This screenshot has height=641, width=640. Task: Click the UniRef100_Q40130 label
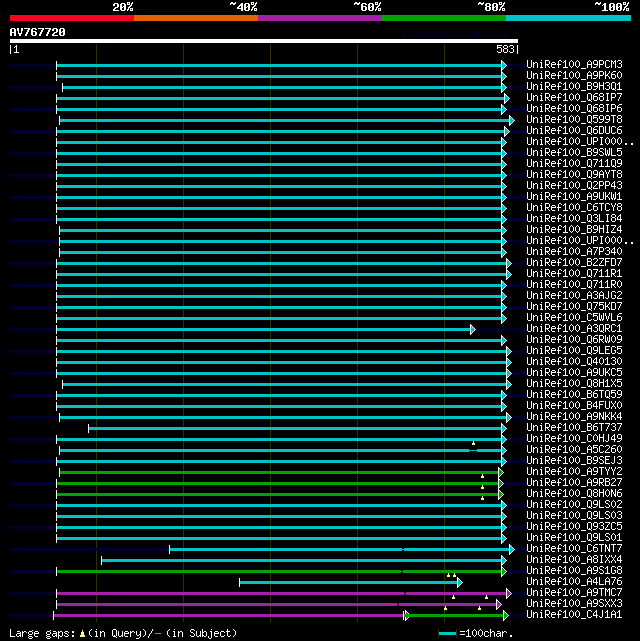pyautogui.click(x=574, y=362)
